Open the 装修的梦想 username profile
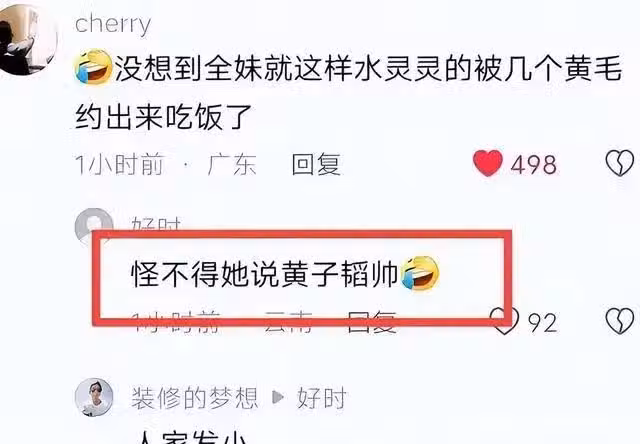This screenshot has width=640, height=444. [x=195, y=398]
